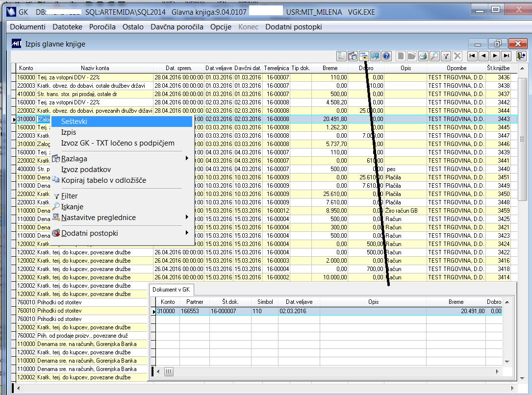Switch to the Dokument v GK tab

pyautogui.click(x=171, y=290)
